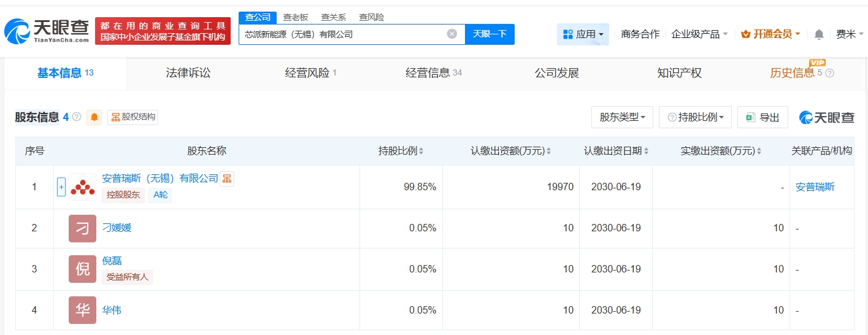The height and width of the screenshot is (335, 868).
Task: Switch to the 法律诉讼 tab
Action: 188,73
